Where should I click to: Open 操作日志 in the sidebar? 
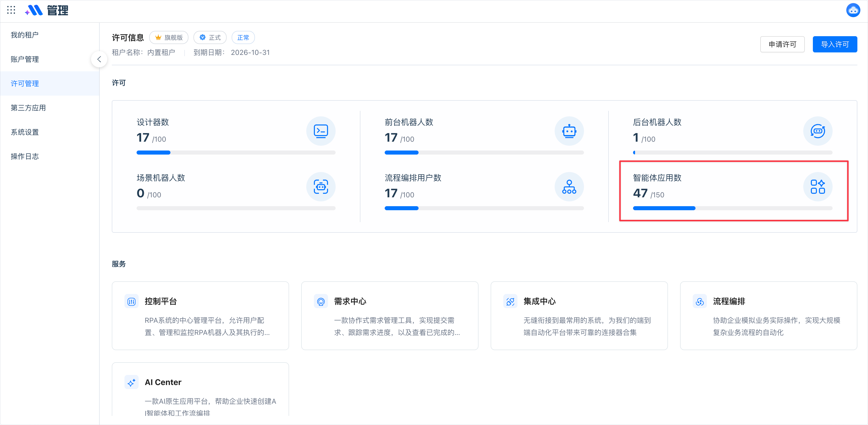(25, 156)
